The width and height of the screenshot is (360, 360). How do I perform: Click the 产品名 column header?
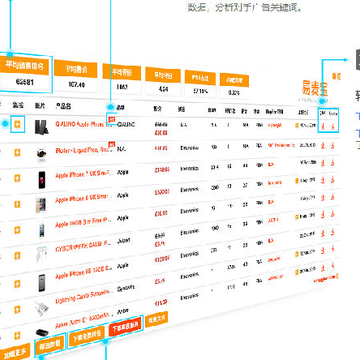point(63,106)
